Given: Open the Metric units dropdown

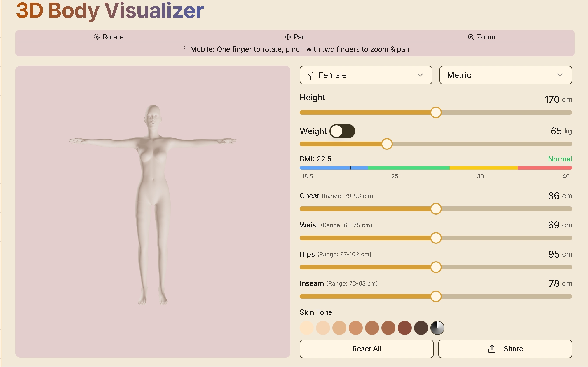Looking at the screenshot, I should coord(505,75).
